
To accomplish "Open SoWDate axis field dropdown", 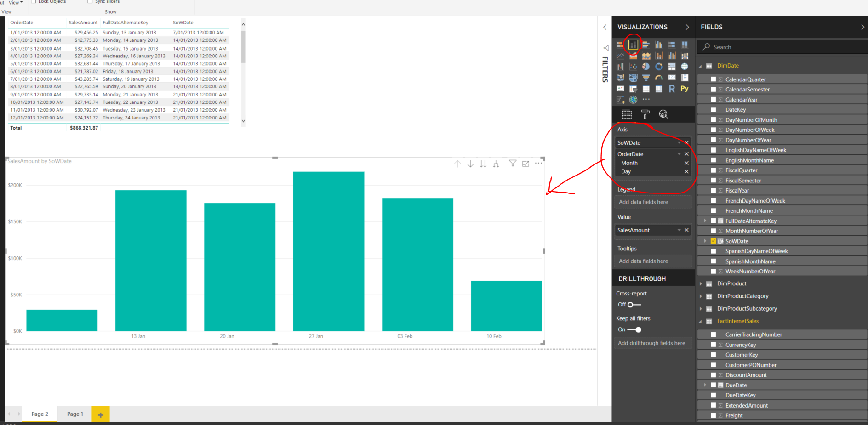I will (679, 142).
